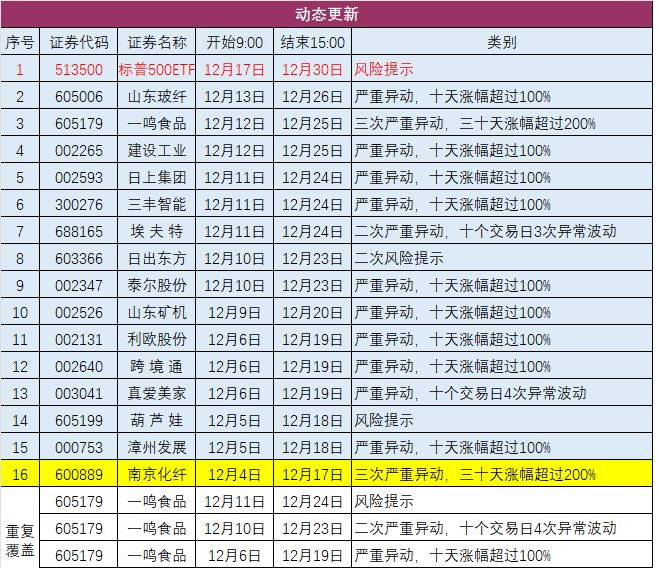Select the 证券名称 column header
659x568 pixels.
point(157,42)
